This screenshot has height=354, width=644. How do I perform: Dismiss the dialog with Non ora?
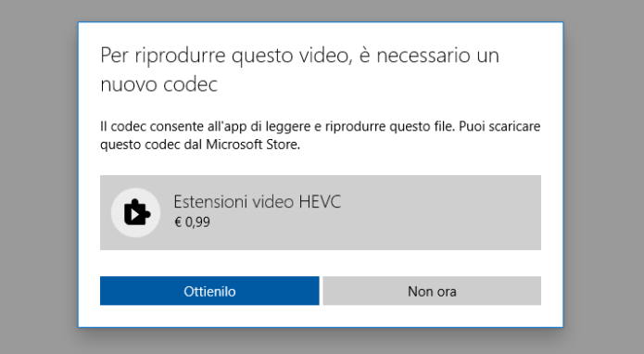click(432, 291)
